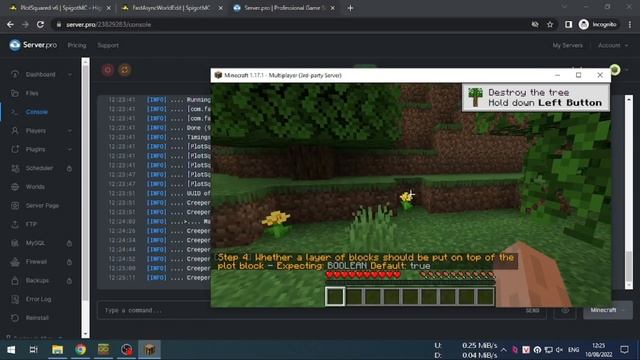The height and width of the screenshot is (360, 640).
Task: Open File Explorer from taskbar
Action: (x=57, y=350)
